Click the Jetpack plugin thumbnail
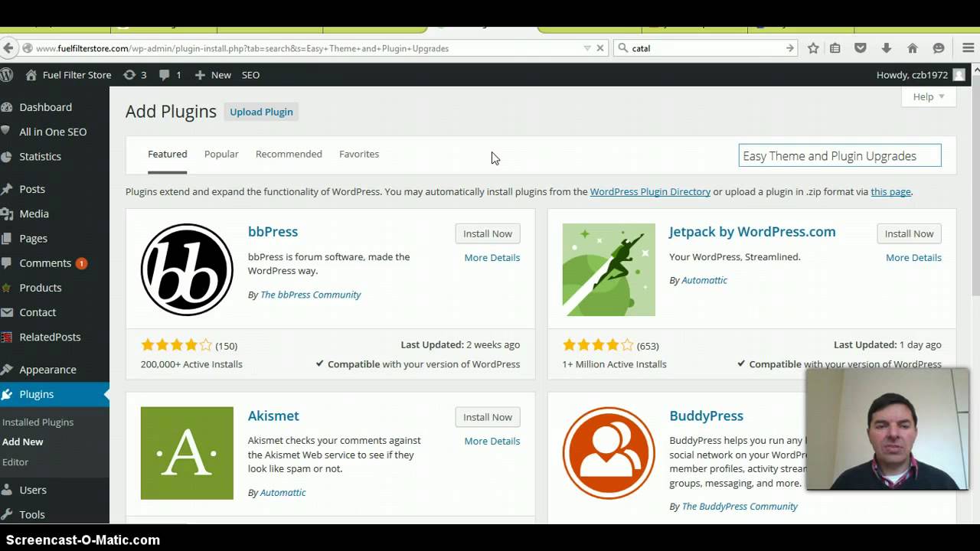The width and height of the screenshot is (980, 551). 609,269
